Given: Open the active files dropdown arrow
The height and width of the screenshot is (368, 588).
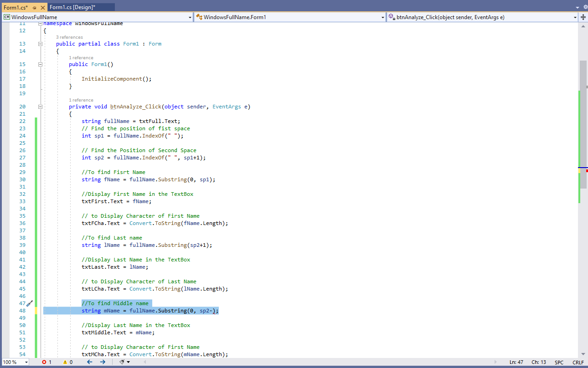Looking at the screenshot, I should click(x=577, y=7).
